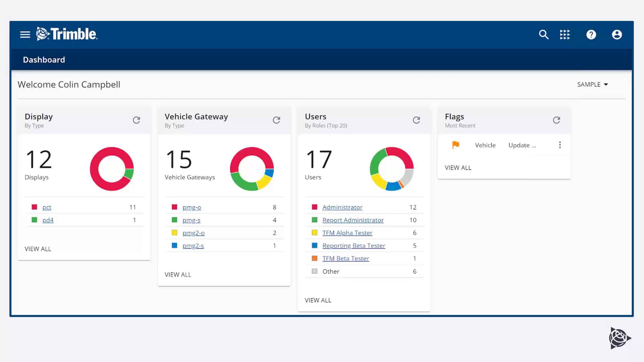Refresh the Display widget
Image resolution: width=644 pixels, height=362 pixels.
click(137, 120)
